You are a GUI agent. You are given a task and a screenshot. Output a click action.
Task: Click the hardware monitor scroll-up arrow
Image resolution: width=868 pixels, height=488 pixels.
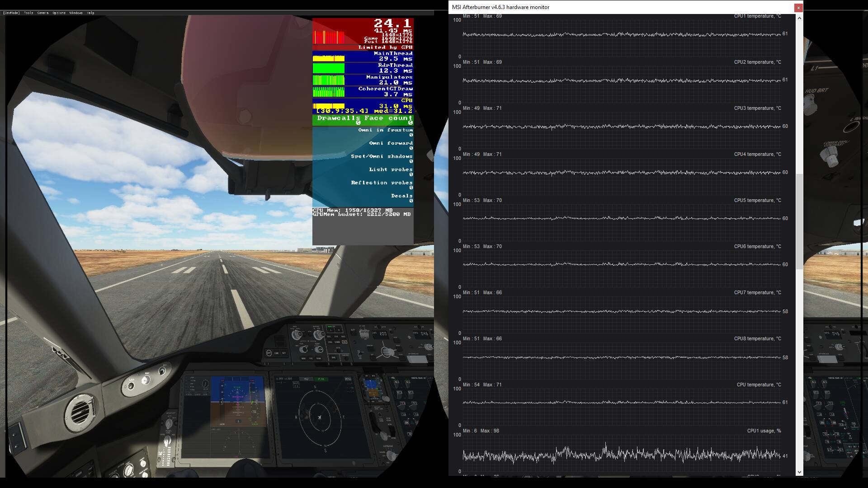click(799, 18)
